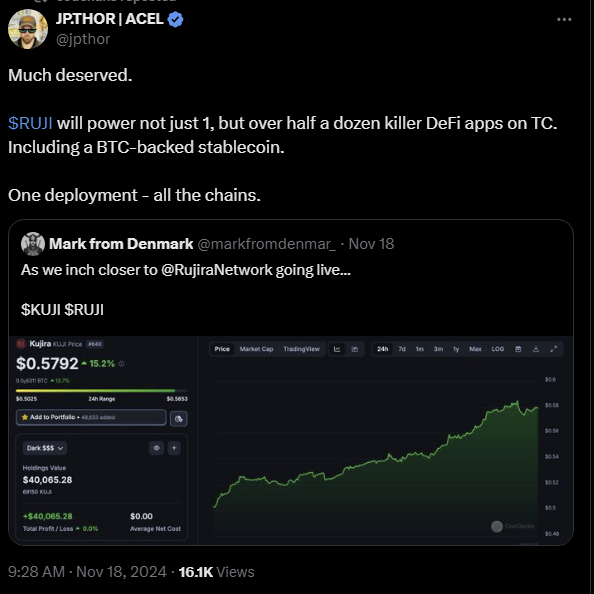The height and width of the screenshot is (594, 594).
Task: Select the candlestick chart icon
Action: coord(355,349)
